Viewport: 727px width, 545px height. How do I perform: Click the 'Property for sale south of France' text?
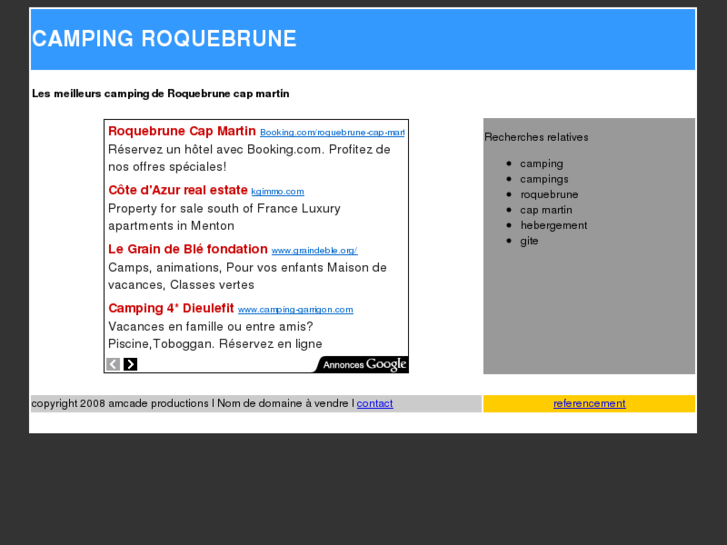click(x=224, y=217)
